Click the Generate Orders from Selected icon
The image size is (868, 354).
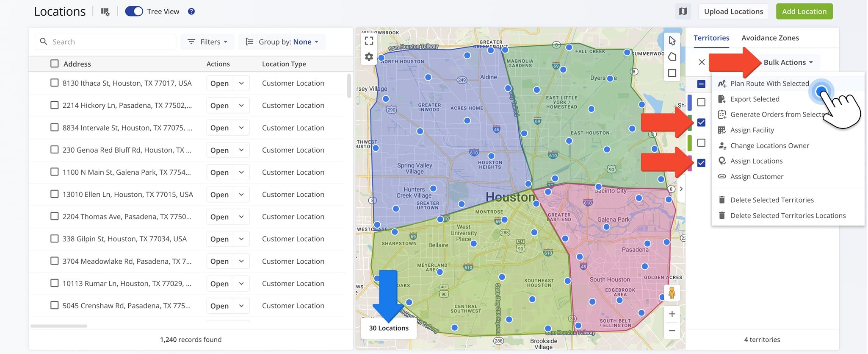coord(722,114)
